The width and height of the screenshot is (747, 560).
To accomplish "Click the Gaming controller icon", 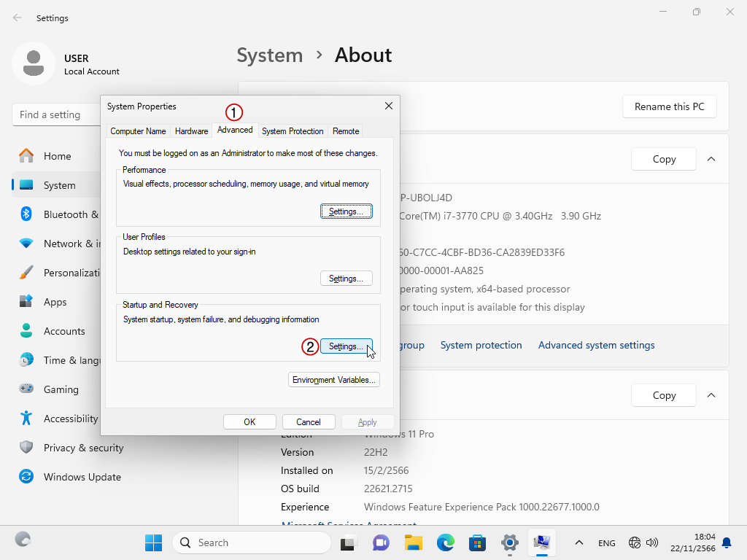I will [26, 389].
